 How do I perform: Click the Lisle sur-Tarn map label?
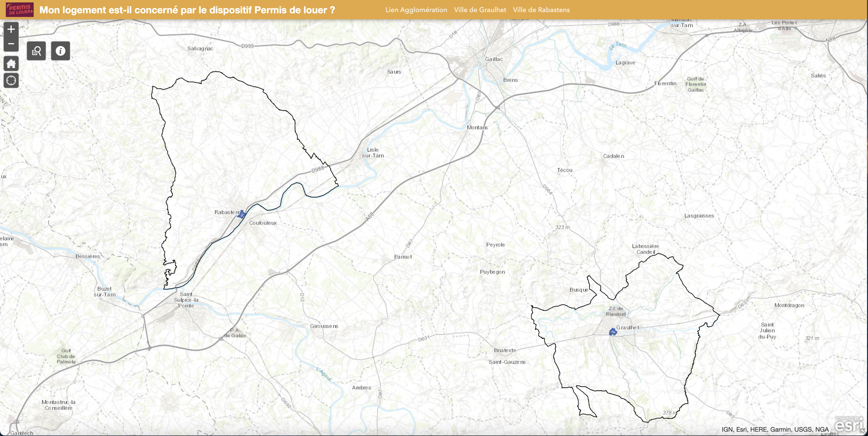pos(373,153)
